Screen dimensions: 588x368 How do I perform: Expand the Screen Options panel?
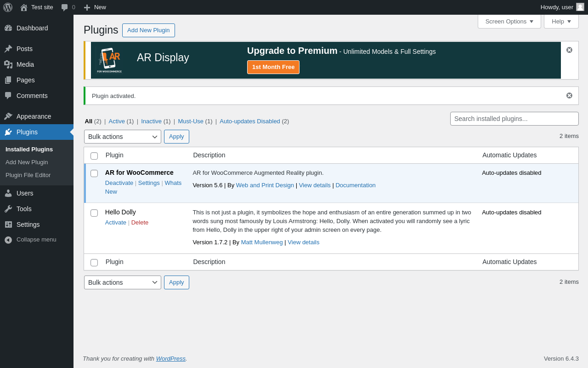(x=509, y=21)
